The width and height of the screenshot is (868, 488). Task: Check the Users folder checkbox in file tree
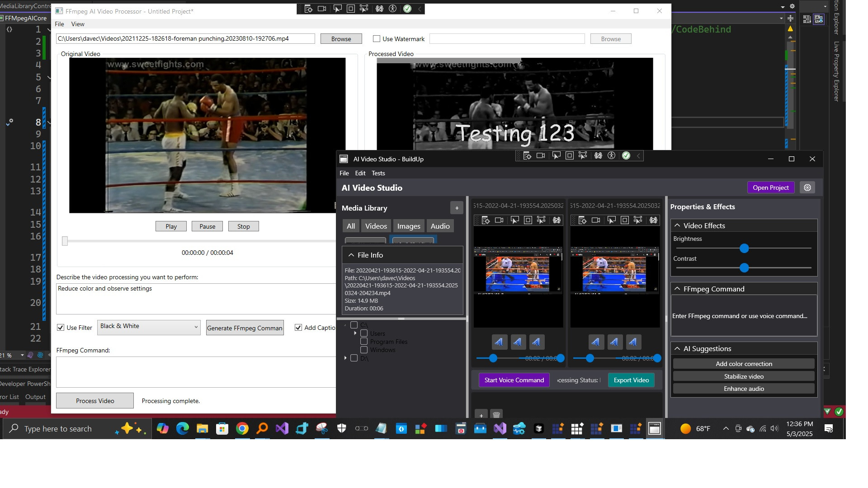pos(364,333)
